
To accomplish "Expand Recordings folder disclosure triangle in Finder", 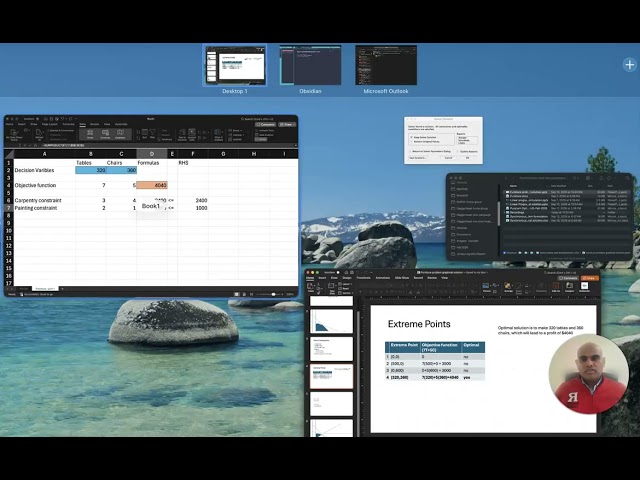I will pos(504,212).
